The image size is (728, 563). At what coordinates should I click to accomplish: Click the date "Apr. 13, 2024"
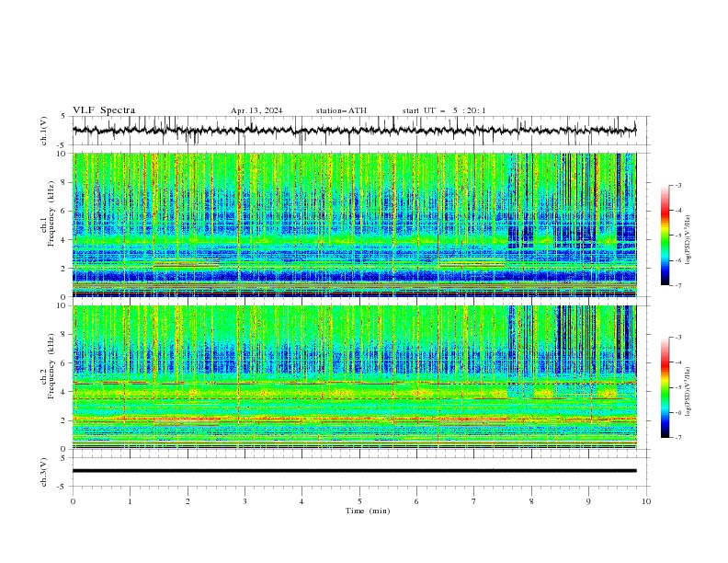pyautogui.click(x=256, y=110)
